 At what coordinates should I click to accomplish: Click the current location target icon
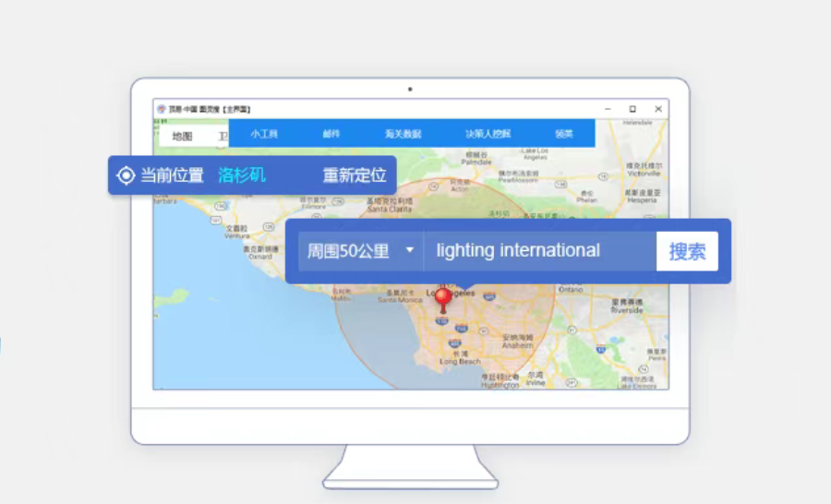click(x=126, y=175)
